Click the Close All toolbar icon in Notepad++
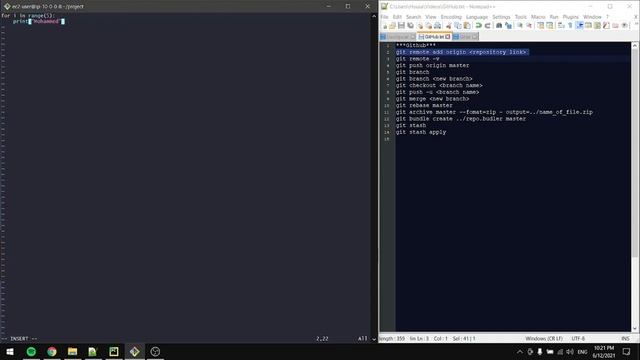 point(429,26)
